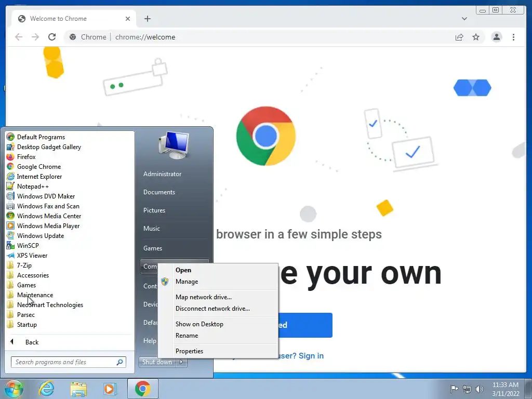Click the volume speaker tray icon
Viewport: 532px width, 399px height.
[x=479, y=389]
